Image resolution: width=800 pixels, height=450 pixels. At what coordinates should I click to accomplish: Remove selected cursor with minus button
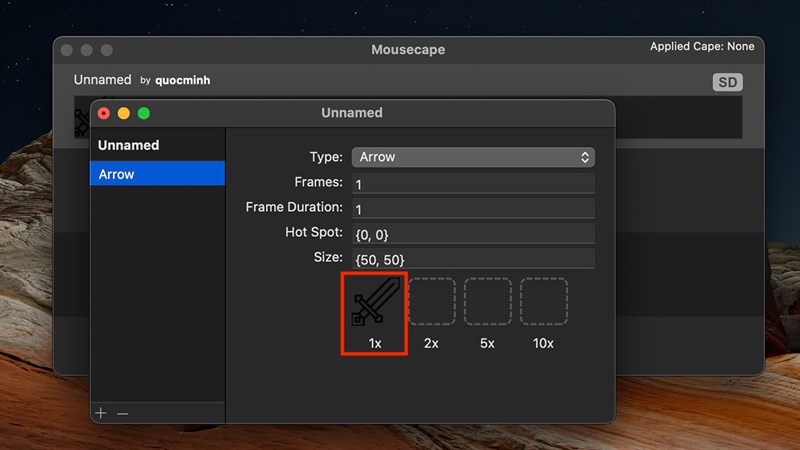coord(122,413)
